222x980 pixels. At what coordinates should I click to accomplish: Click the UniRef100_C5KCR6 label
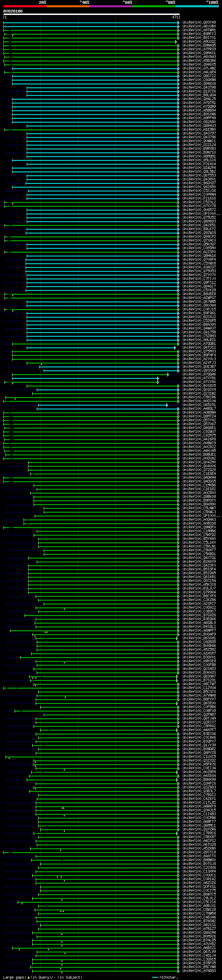[199, 397]
